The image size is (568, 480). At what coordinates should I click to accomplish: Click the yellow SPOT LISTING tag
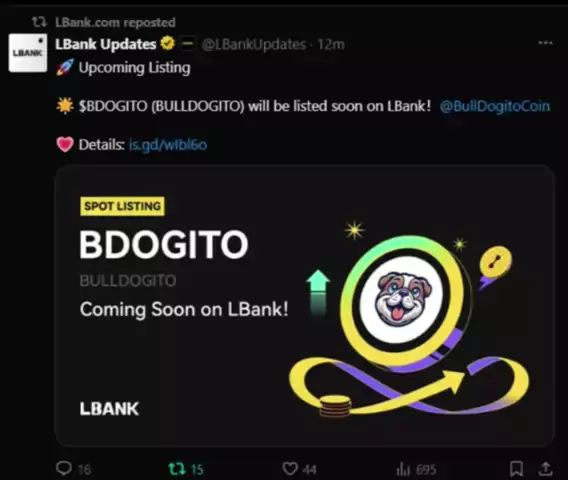[x=122, y=206]
